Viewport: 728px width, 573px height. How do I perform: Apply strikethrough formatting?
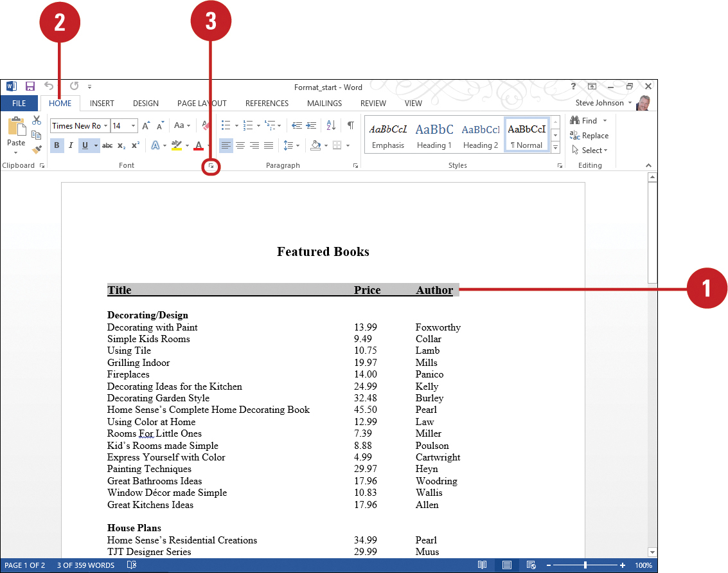[107, 145]
